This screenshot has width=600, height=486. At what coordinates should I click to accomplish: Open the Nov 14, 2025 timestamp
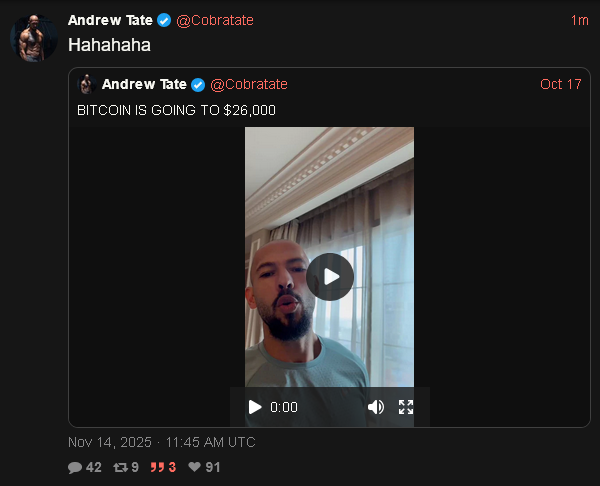click(161, 442)
